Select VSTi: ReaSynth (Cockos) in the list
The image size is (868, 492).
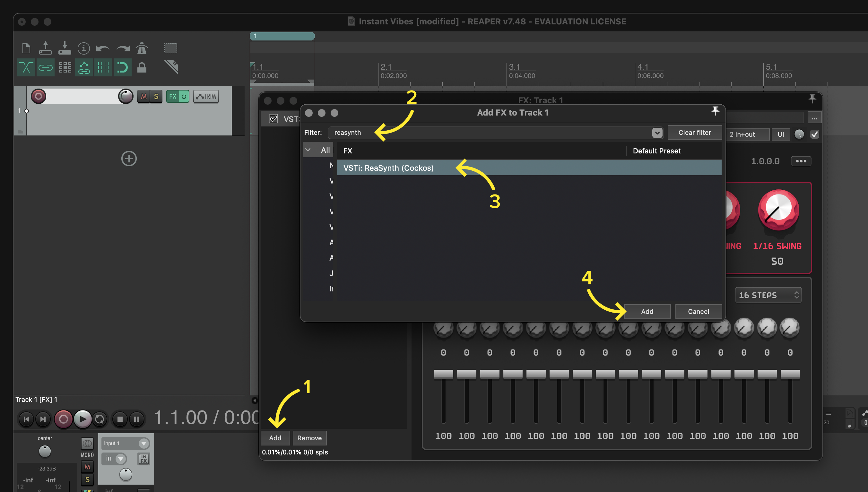[529, 168]
